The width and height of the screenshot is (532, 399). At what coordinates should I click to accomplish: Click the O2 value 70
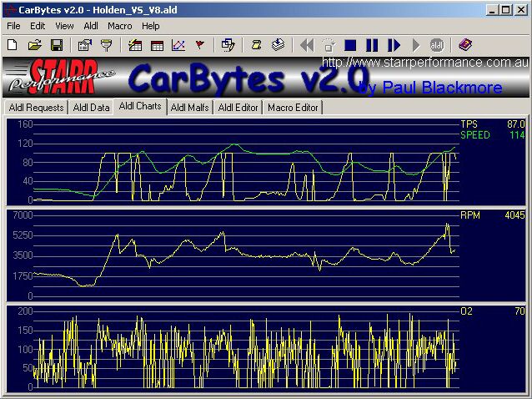click(x=519, y=311)
